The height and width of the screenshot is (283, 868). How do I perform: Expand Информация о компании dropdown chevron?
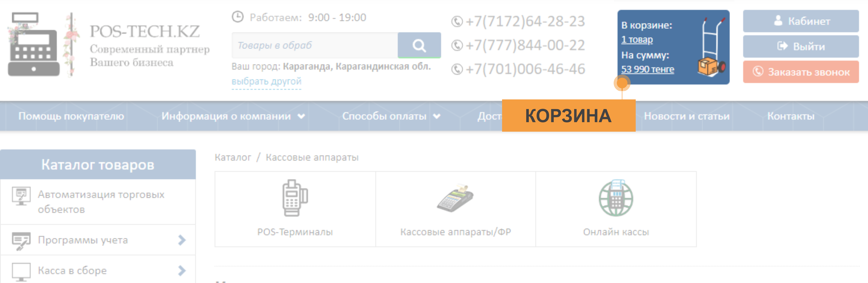301,116
